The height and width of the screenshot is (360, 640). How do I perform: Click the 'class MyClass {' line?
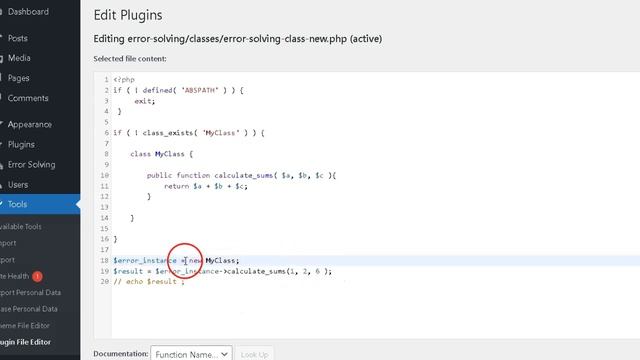(162, 154)
